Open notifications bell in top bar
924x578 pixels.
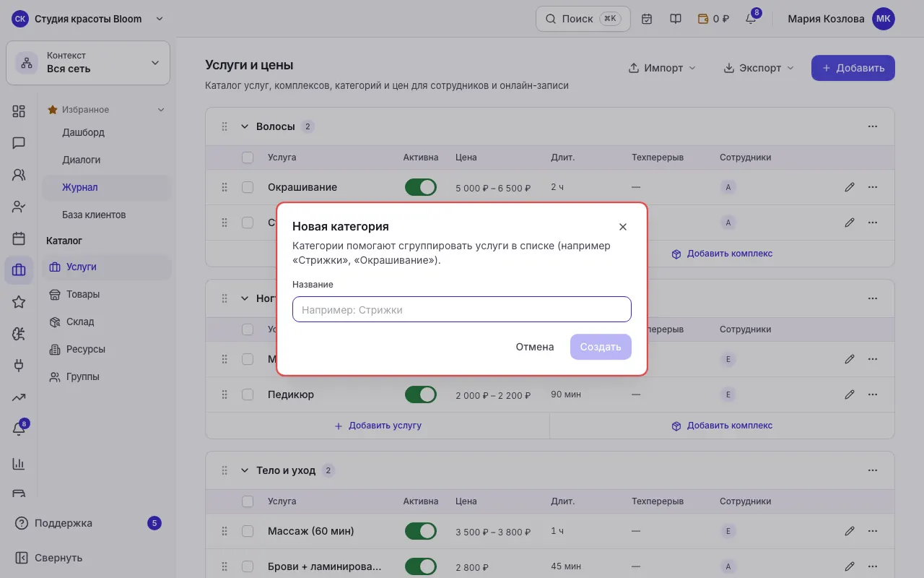(x=751, y=19)
